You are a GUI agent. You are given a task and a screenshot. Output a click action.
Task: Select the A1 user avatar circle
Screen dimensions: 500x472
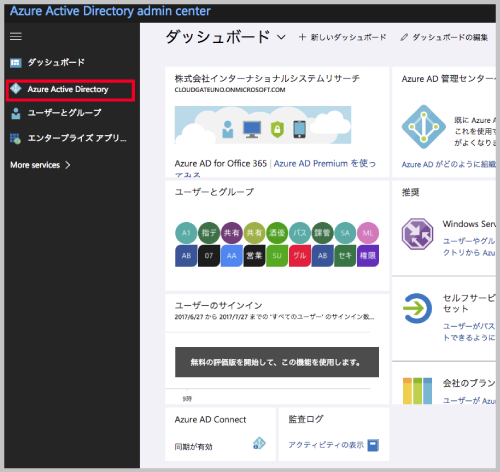186,233
